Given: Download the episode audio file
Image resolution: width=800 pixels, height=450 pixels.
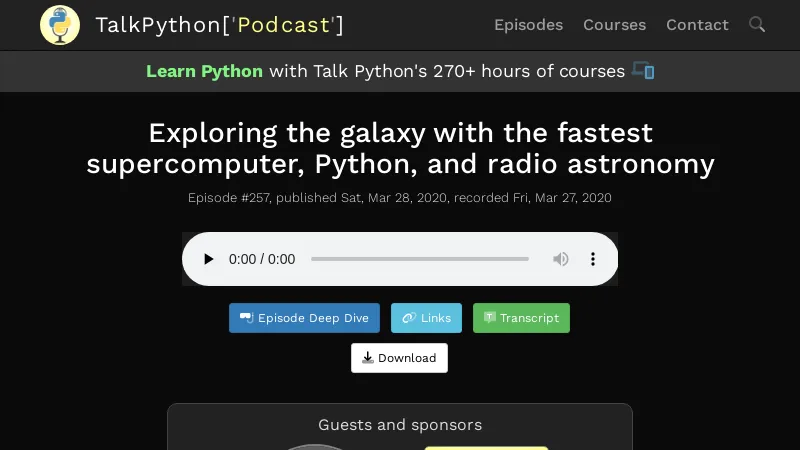Looking at the screenshot, I should pyautogui.click(x=399, y=358).
